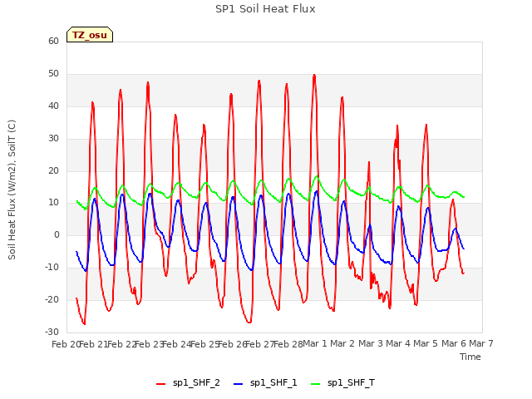
Task: Click the green curve's highest peak near Mar 1
Action: (x=317, y=176)
